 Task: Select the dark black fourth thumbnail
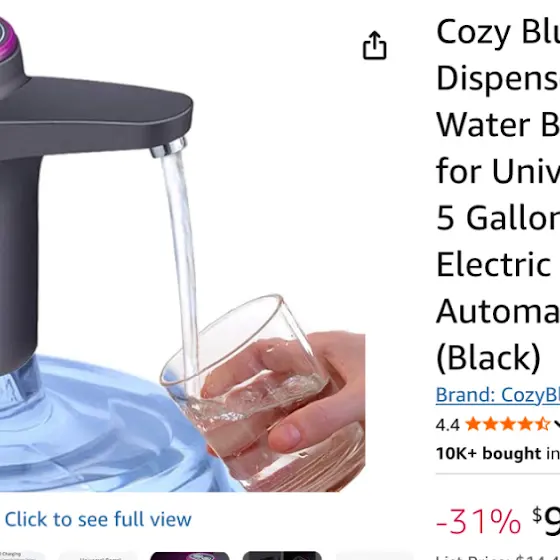tap(282, 556)
